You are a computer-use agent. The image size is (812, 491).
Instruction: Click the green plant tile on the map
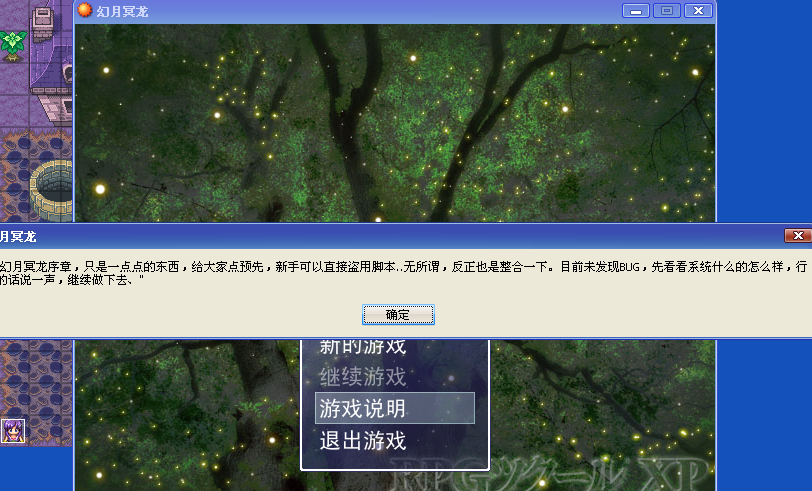tap(13, 45)
